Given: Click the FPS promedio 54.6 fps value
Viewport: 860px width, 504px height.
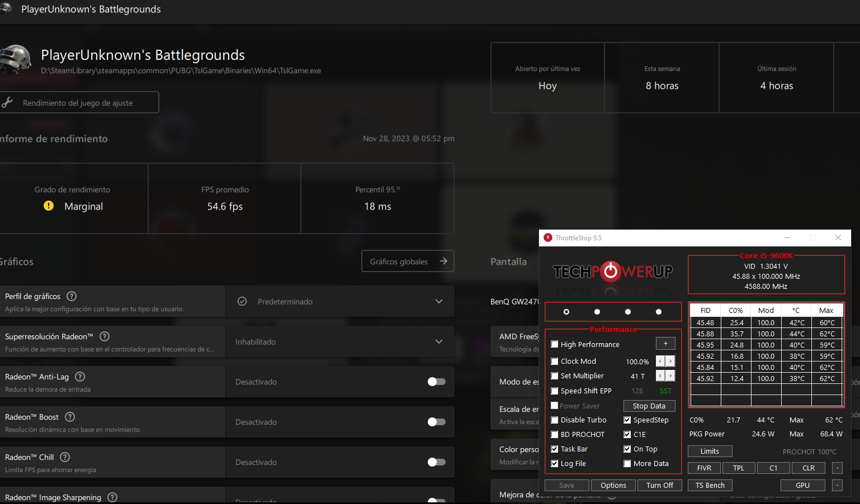Looking at the screenshot, I should tap(225, 206).
